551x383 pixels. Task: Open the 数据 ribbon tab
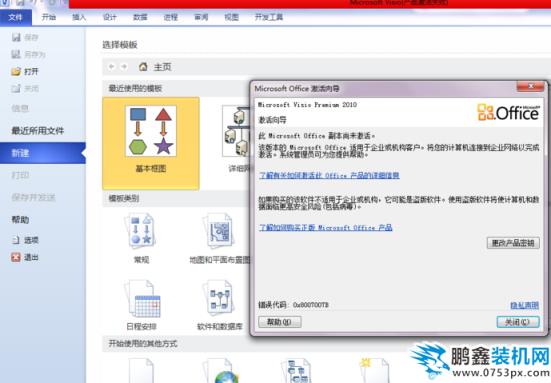(140, 17)
